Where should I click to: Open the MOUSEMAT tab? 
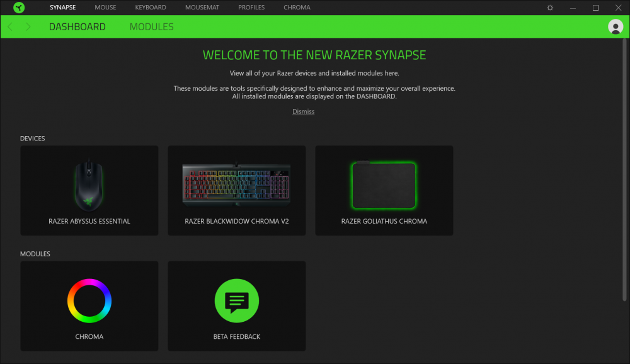coord(202,7)
